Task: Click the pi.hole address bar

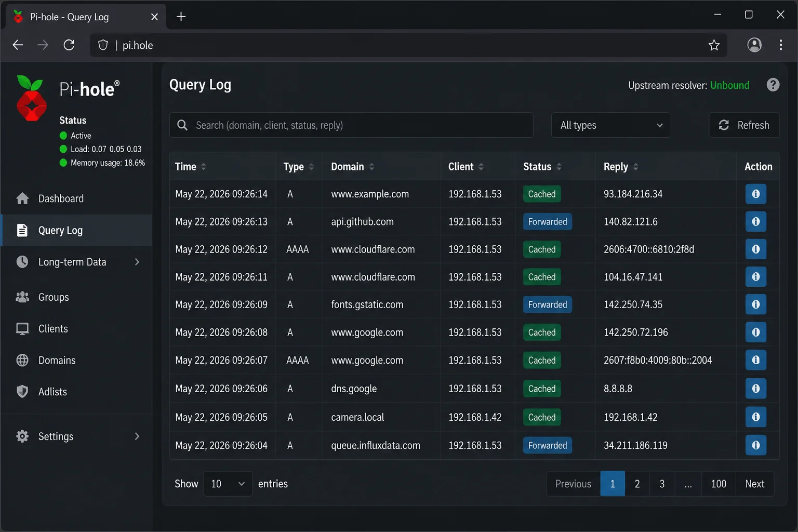Action: (x=408, y=45)
